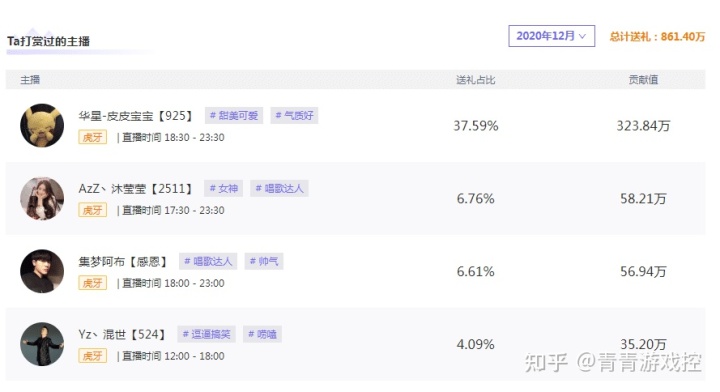
Task: Select the # 帅气 tag
Action: coord(264,262)
